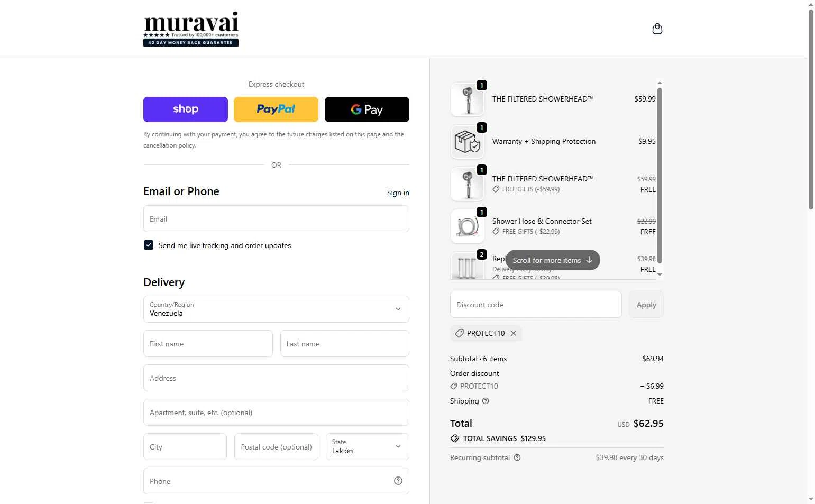
Task: Click the City field
Action: [x=185, y=447]
